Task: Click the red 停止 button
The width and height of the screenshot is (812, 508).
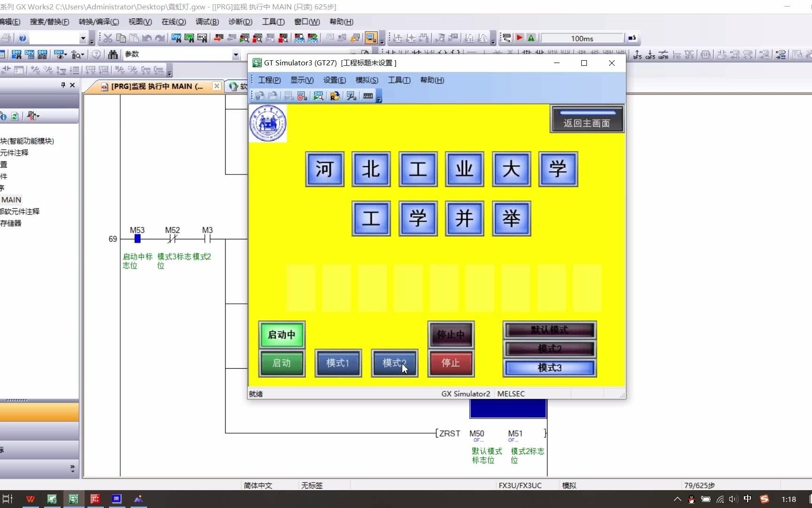Action: point(451,363)
